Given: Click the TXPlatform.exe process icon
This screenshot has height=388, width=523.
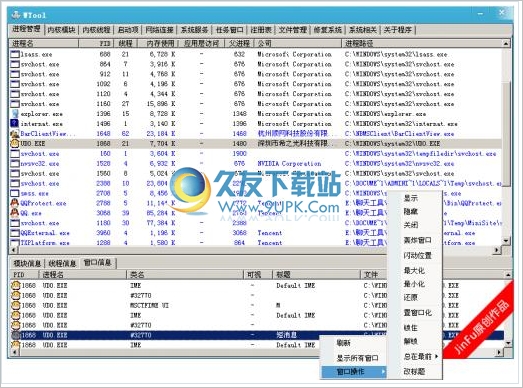Looking at the screenshot, I should click(15, 243).
